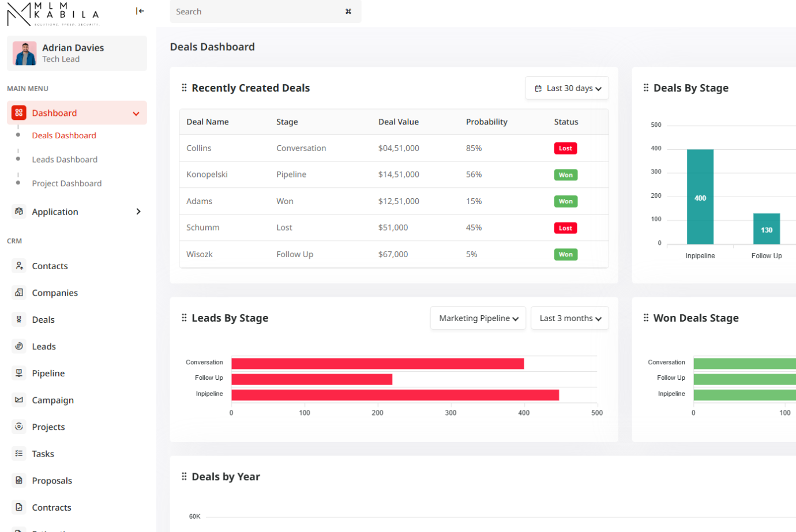Click red Inpipeline bar in Leads By Stage
796x532 pixels.
[x=395, y=395]
